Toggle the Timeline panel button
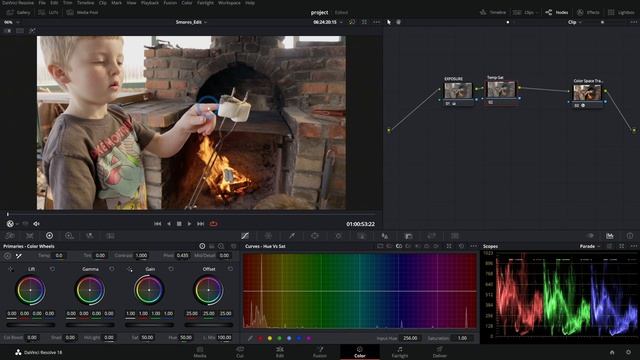 pos(493,12)
